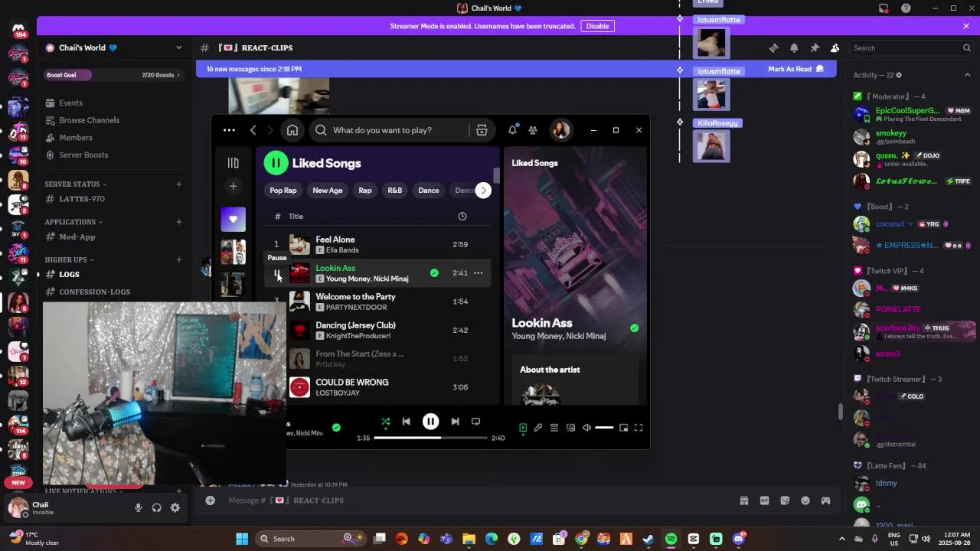
Task: Click the Spotify Home icon
Action: pyautogui.click(x=292, y=130)
